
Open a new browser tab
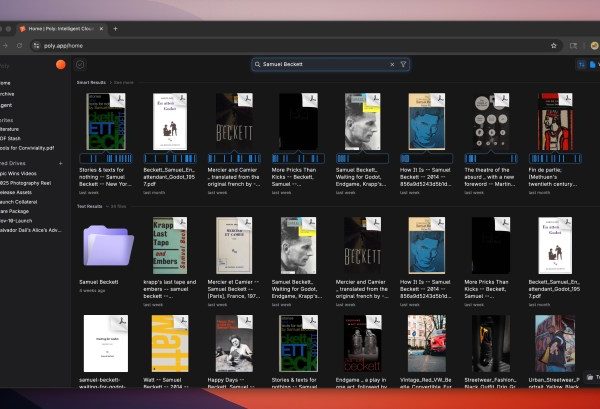[x=116, y=29]
